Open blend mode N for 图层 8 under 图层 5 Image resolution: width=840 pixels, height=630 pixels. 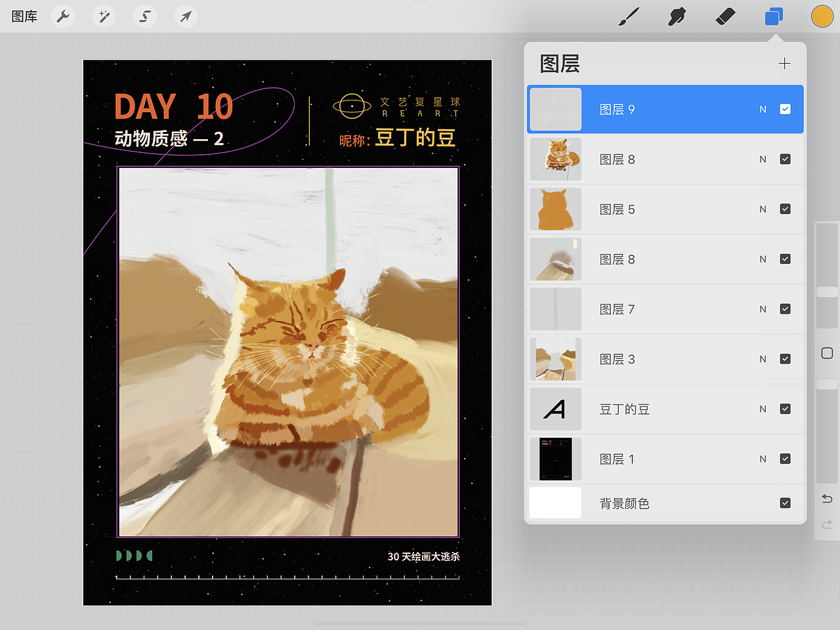763,259
